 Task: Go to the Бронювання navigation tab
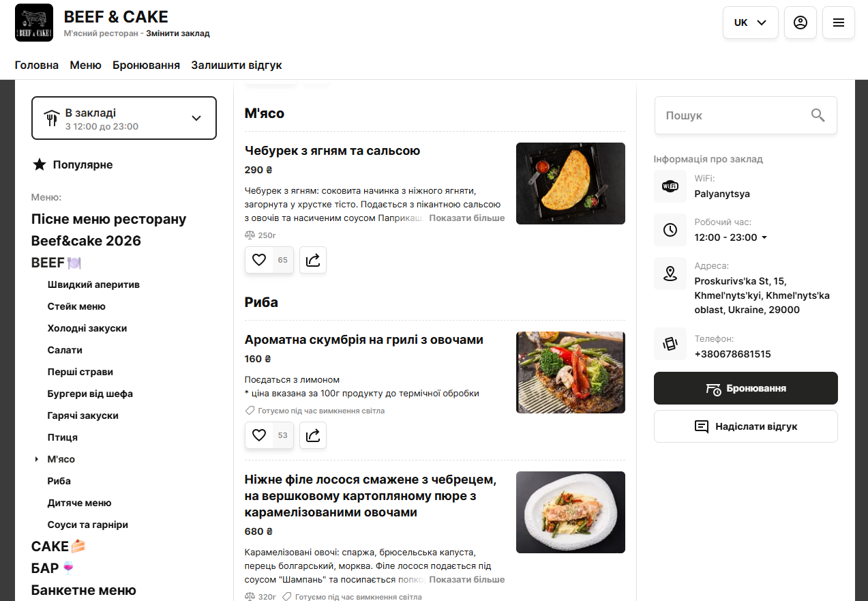point(146,65)
